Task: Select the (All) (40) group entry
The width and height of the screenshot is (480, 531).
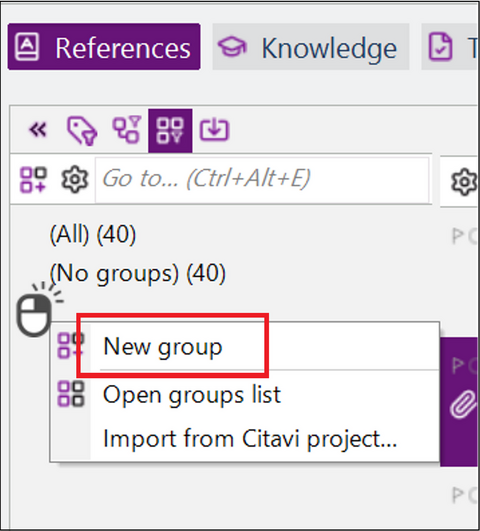Action: [93, 234]
